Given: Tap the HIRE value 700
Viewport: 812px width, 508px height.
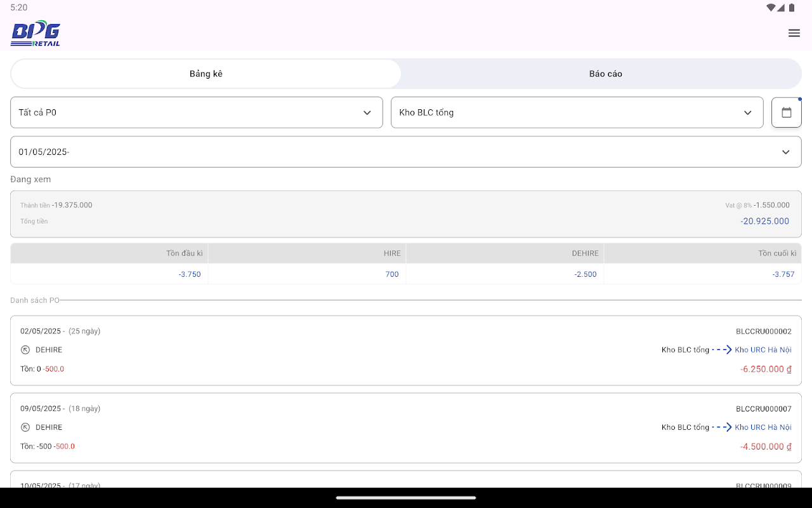Looking at the screenshot, I should [x=392, y=274].
